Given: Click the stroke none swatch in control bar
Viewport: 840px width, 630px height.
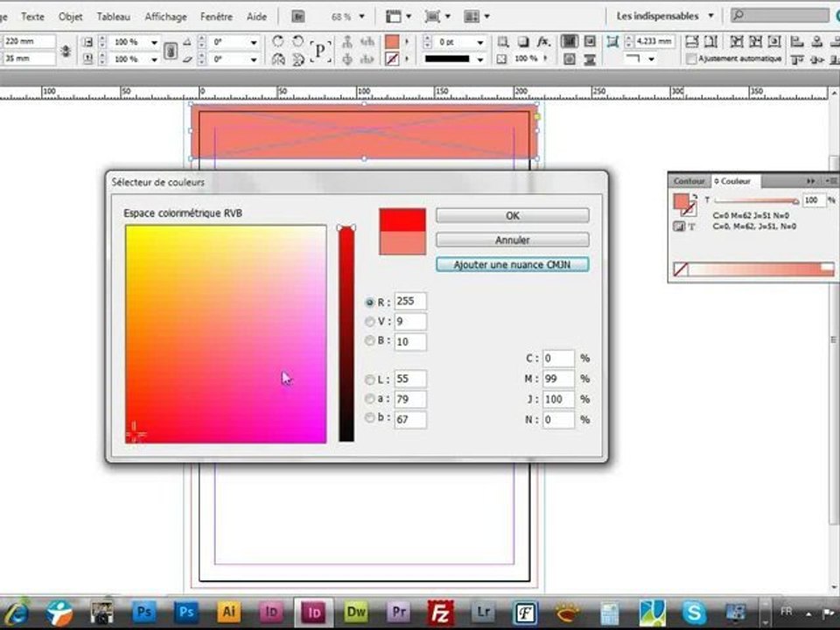Looking at the screenshot, I should (392, 59).
